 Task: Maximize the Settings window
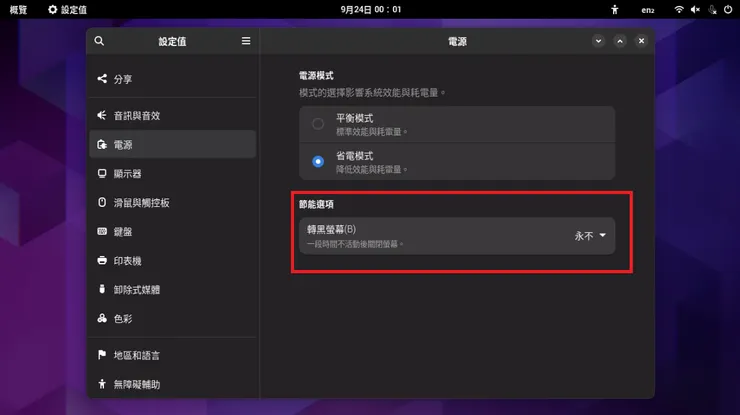click(620, 41)
